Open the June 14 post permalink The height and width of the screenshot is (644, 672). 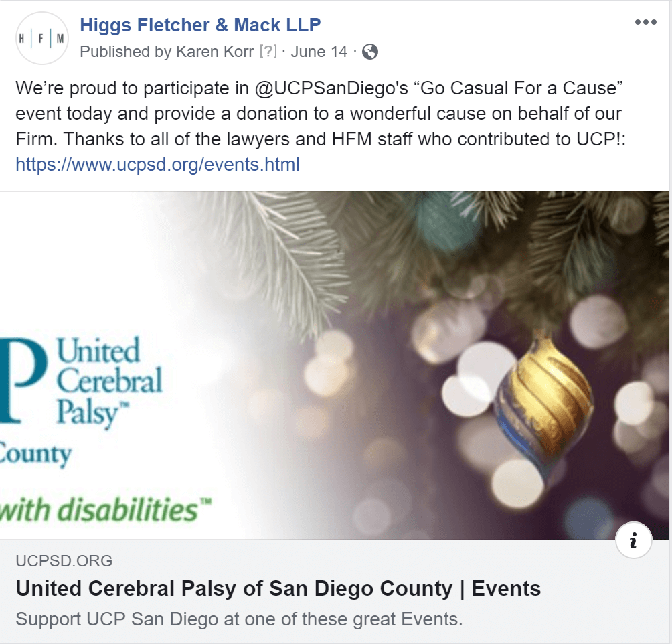point(319,51)
